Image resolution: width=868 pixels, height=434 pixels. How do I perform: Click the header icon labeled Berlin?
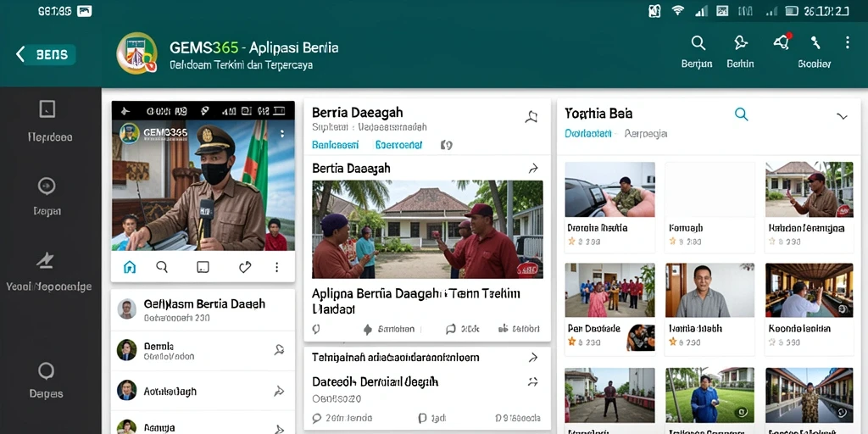pos(741,43)
